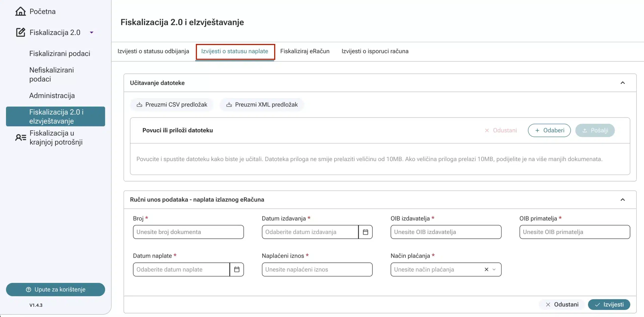Expand Način plaćanja chevron arrow
Image resolution: width=644 pixels, height=317 pixels.
pyautogui.click(x=494, y=269)
